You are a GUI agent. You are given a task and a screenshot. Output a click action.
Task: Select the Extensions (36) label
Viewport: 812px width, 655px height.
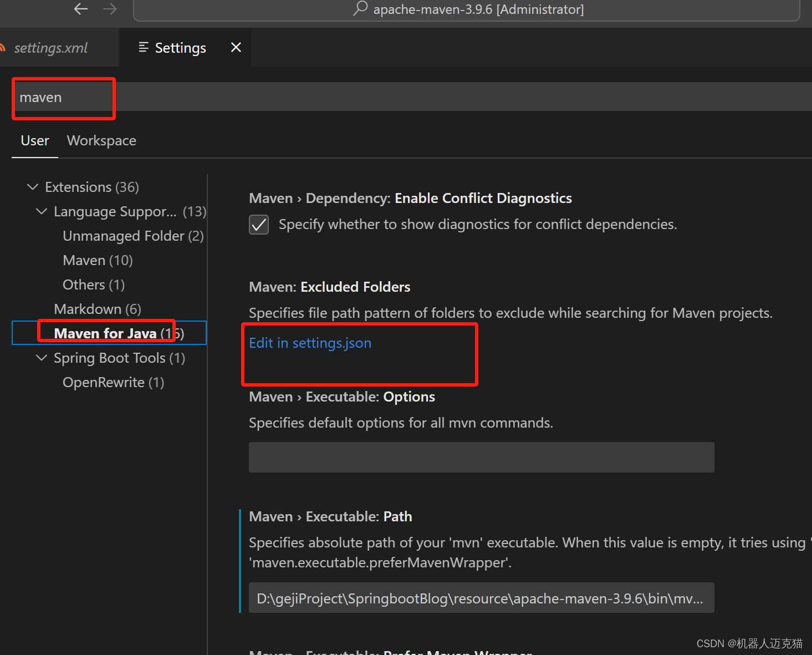tap(92, 187)
